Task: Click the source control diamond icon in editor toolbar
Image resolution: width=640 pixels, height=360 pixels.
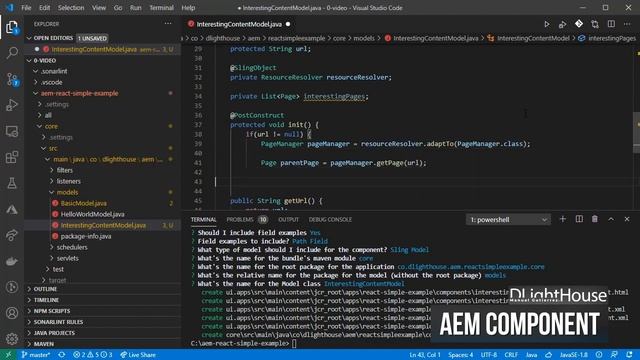Action: (x=579, y=24)
